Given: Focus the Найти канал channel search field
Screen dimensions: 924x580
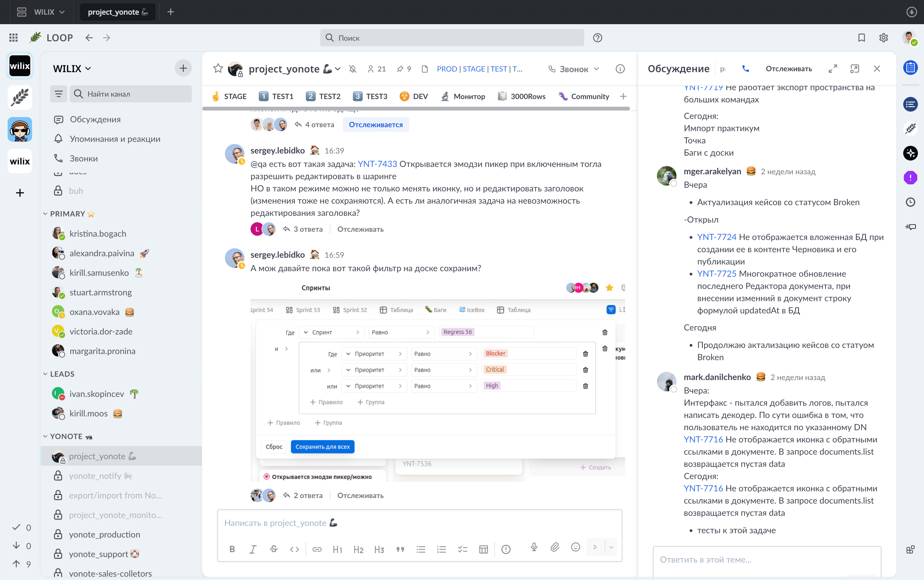Looking at the screenshot, I should click(131, 94).
